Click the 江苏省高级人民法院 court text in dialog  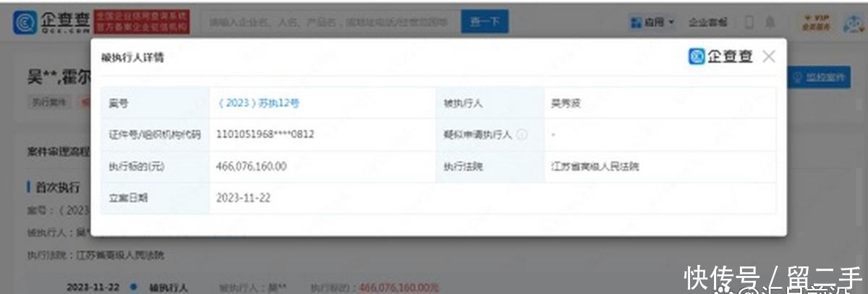tap(595, 167)
